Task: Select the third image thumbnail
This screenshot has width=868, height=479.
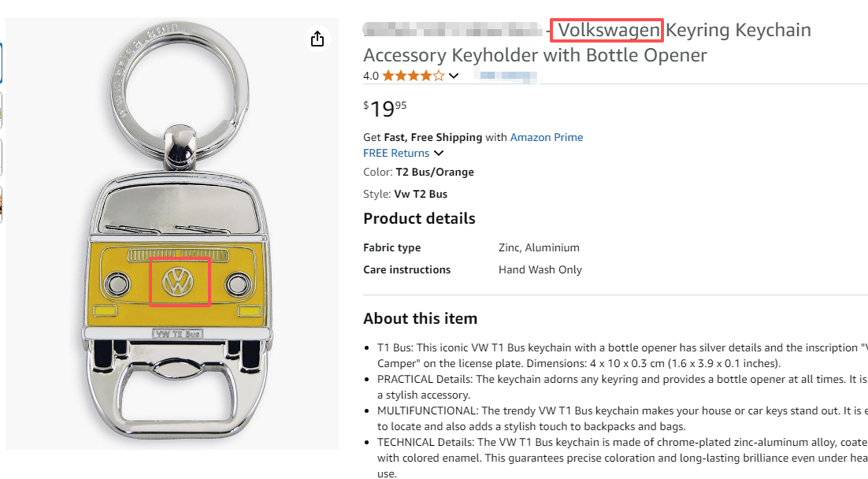Action: [x=1, y=157]
